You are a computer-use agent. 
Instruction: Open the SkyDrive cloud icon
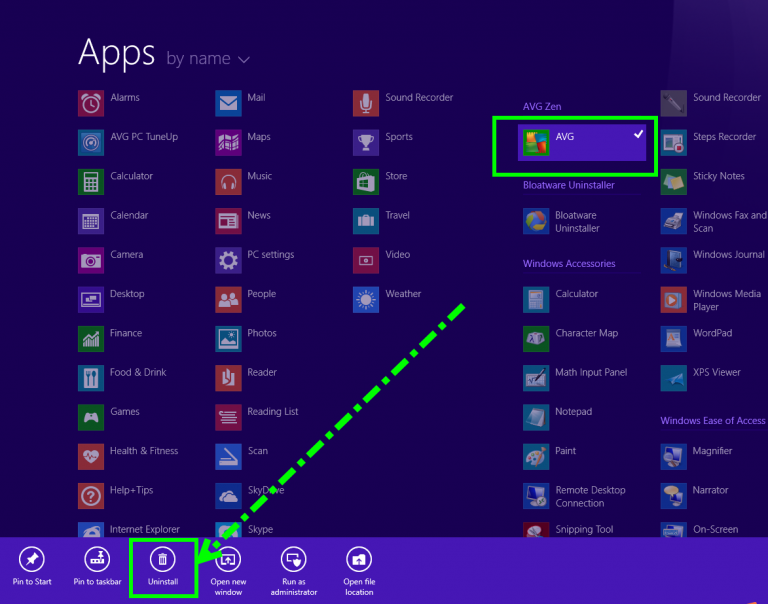pyautogui.click(x=228, y=495)
